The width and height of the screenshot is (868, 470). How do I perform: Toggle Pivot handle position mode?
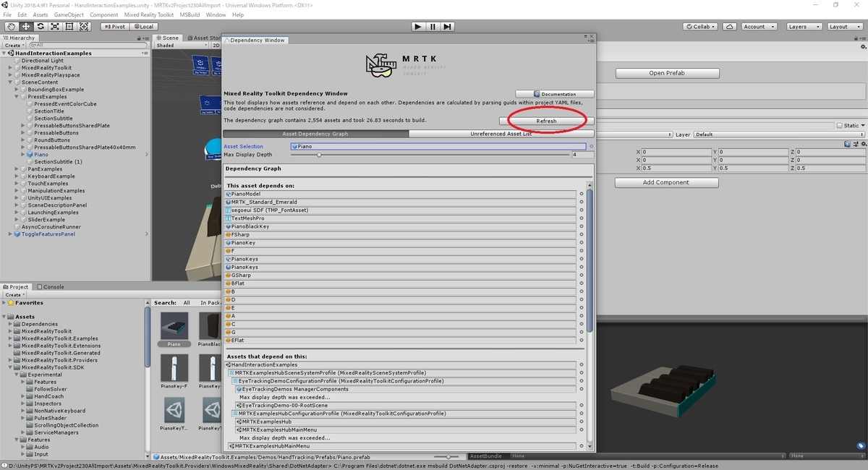pos(116,27)
